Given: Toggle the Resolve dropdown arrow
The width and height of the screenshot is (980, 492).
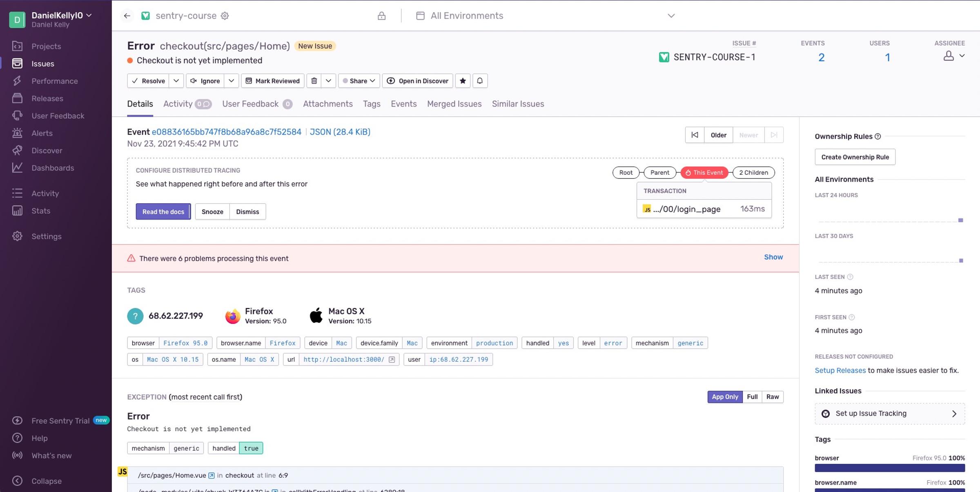Looking at the screenshot, I should click(177, 80).
